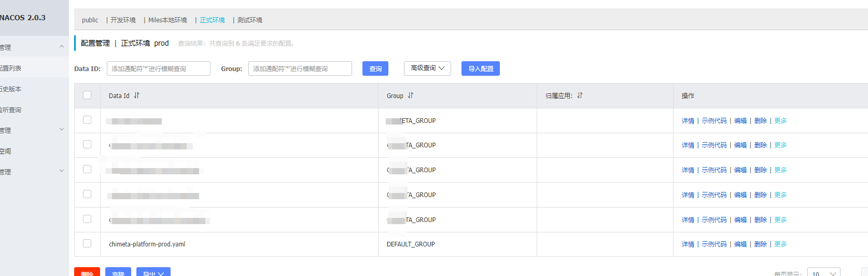Select the first config row checkbox

click(87, 120)
